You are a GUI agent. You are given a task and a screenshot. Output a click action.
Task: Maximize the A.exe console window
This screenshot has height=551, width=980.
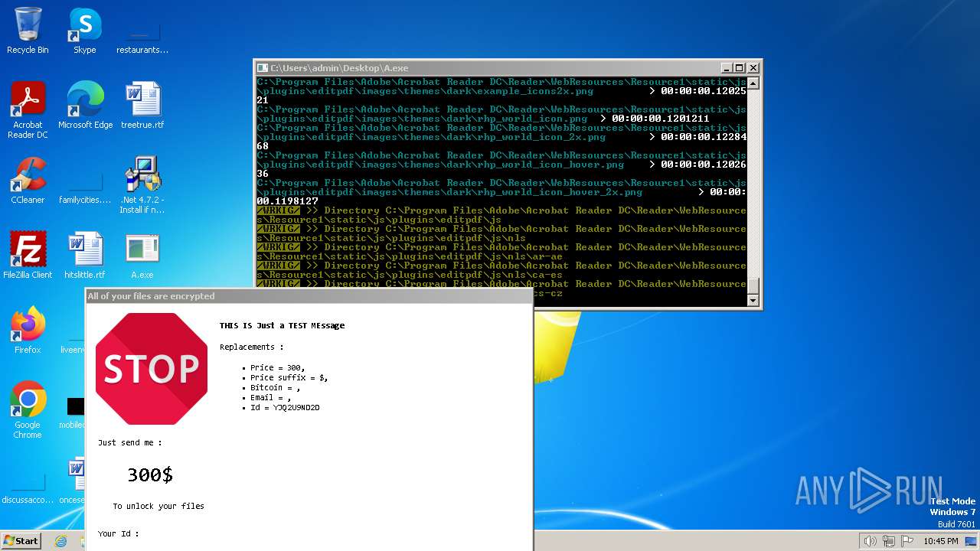click(x=739, y=68)
